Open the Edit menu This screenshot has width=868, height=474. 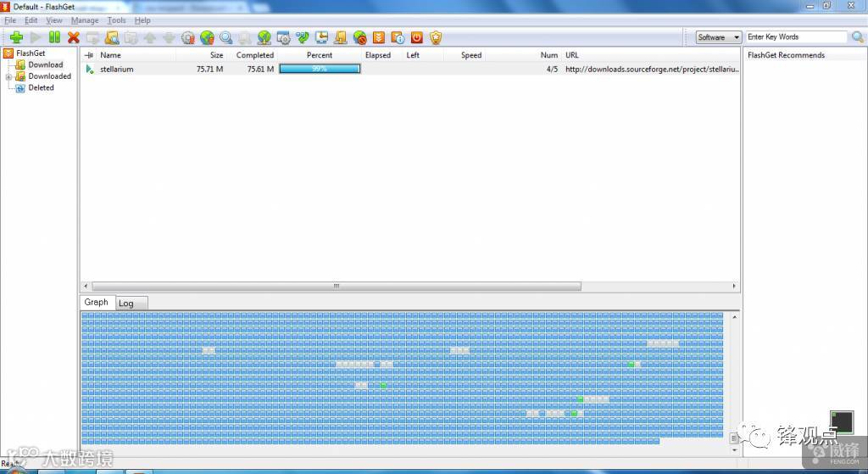point(31,20)
